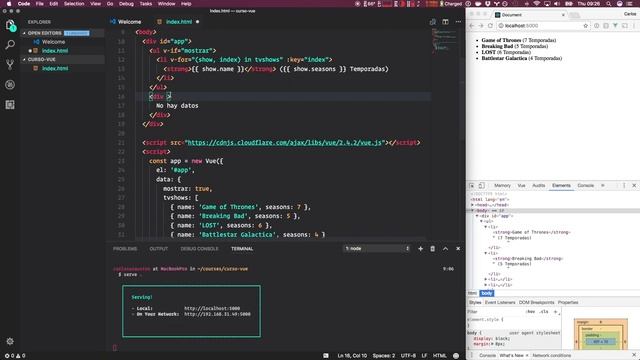
Task: Split the editor with the split icon
Action: (445, 22)
